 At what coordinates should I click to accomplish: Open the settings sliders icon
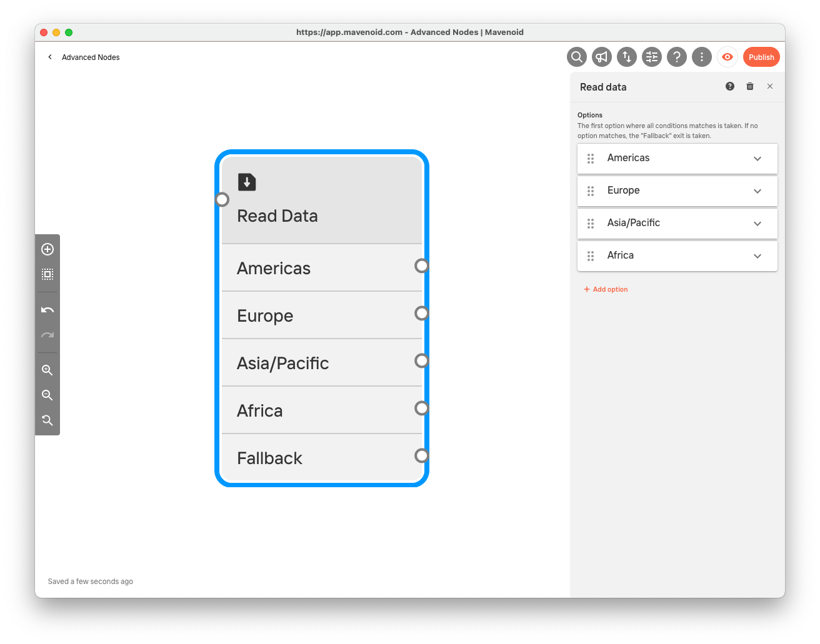[652, 57]
